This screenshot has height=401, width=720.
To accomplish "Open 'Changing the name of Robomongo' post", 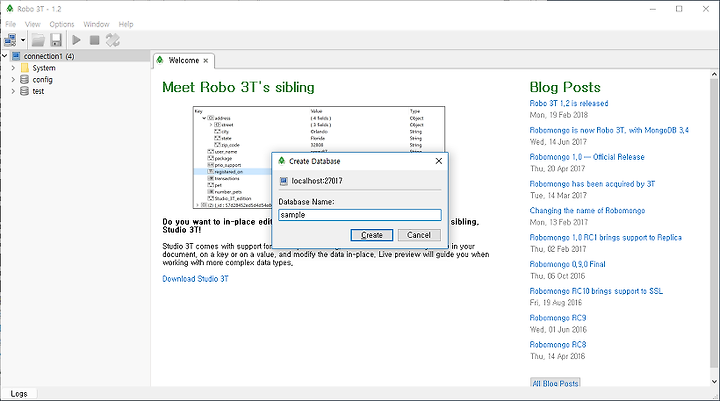I will 587,210.
